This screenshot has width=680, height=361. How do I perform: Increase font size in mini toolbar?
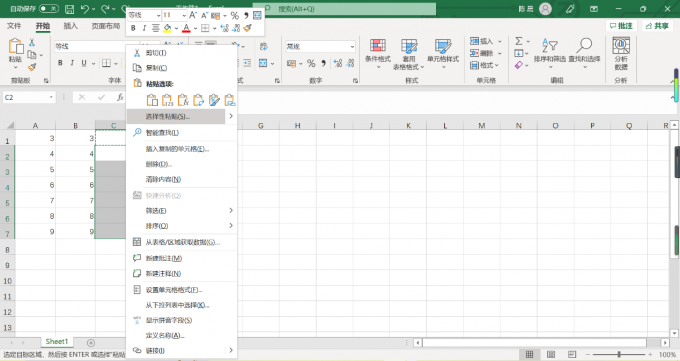point(193,15)
